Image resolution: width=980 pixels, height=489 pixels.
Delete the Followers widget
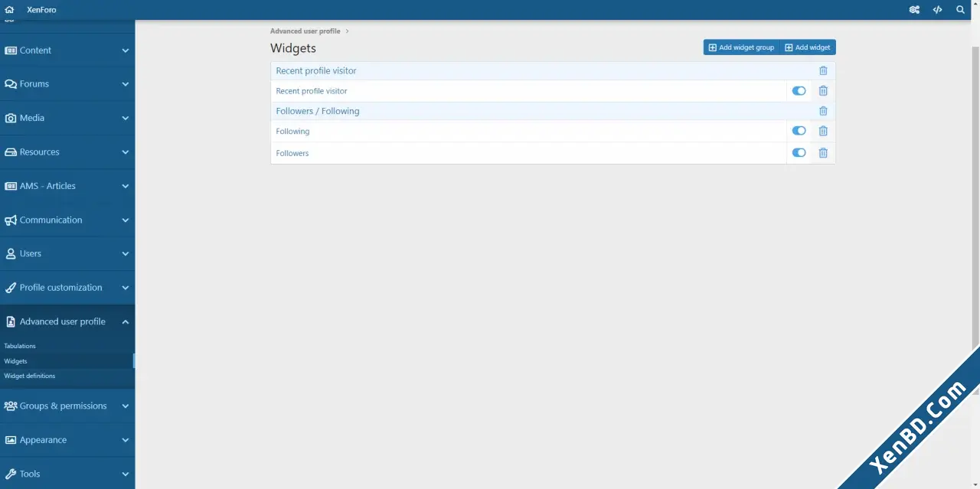point(823,152)
